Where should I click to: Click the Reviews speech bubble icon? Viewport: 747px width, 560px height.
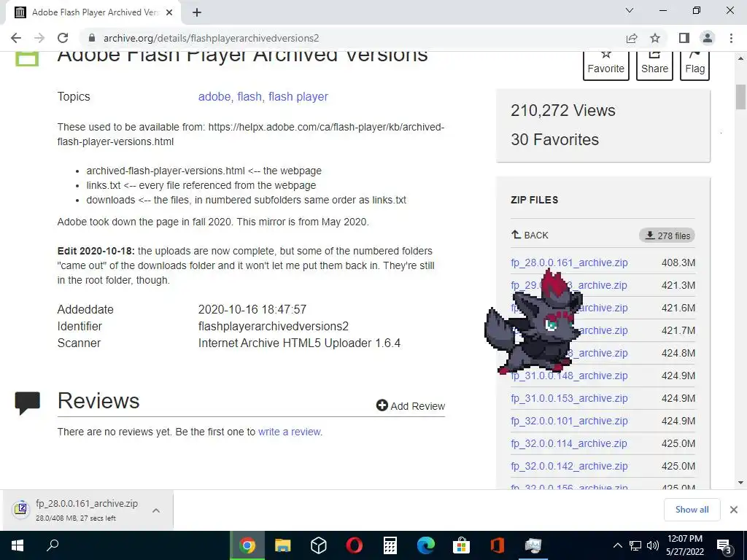[27, 402]
